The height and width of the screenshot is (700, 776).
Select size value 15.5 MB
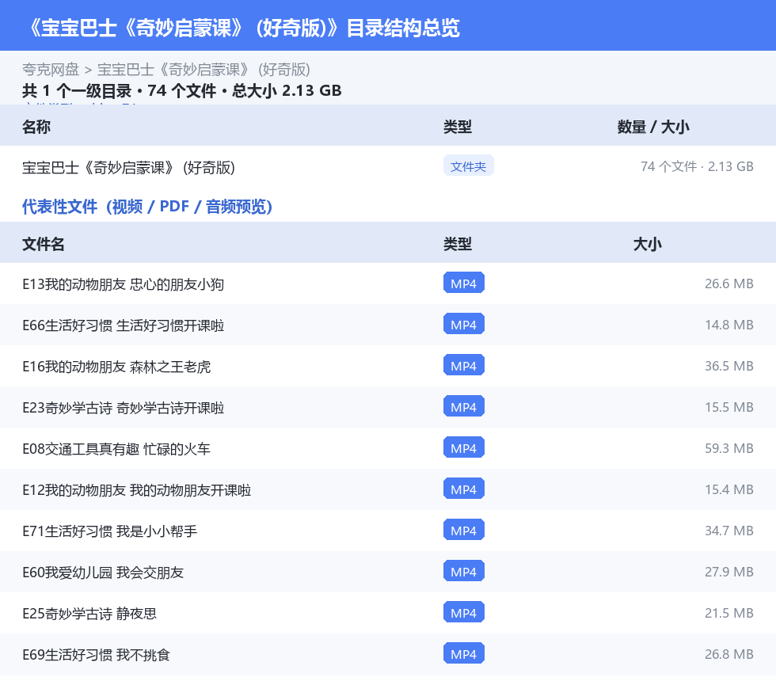[729, 407]
